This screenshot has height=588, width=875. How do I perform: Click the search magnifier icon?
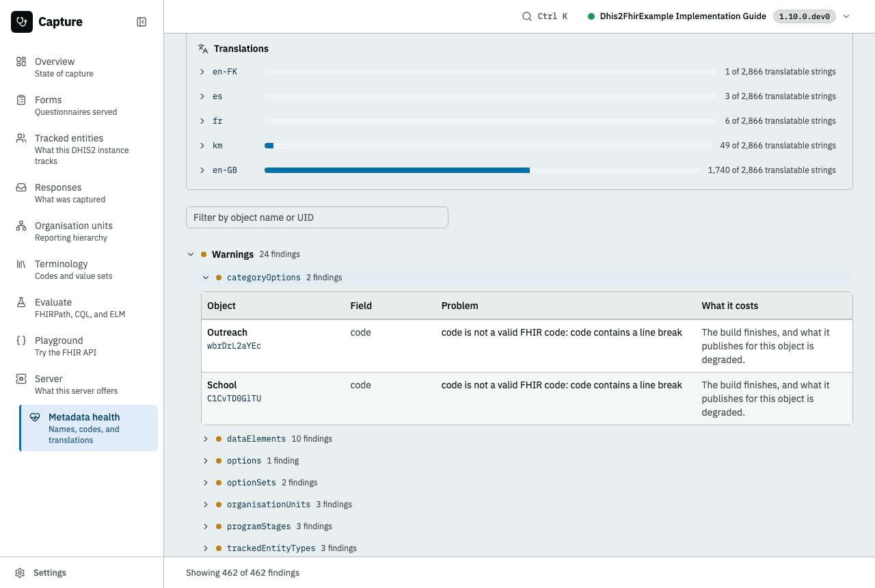pyautogui.click(x=527, y=16)
